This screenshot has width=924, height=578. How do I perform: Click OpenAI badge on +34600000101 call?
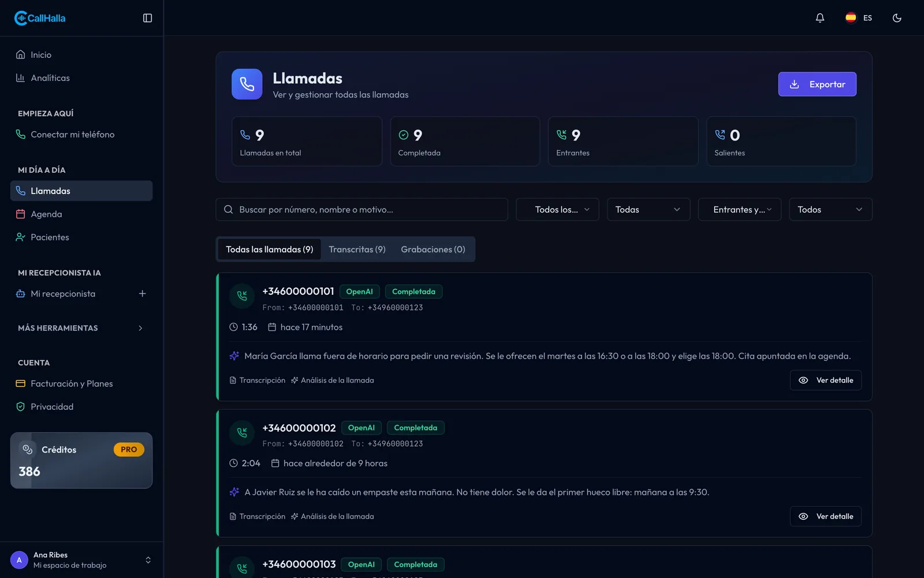[359, 292]
